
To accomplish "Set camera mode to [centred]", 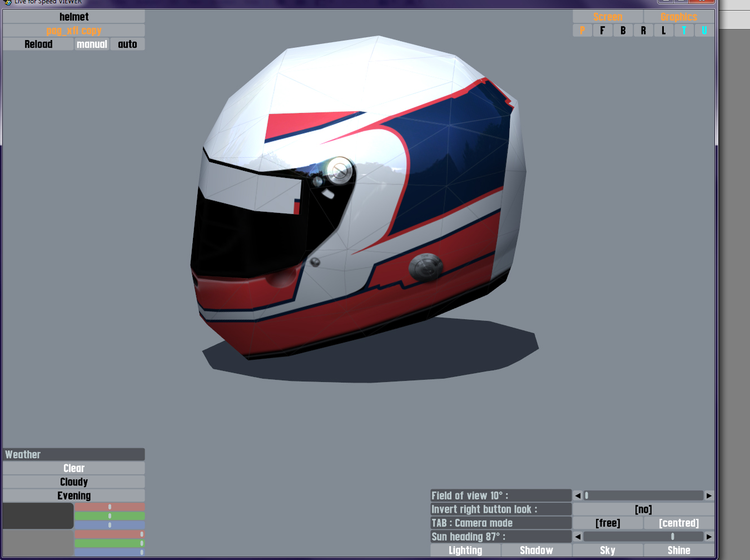I will [679, 523].
